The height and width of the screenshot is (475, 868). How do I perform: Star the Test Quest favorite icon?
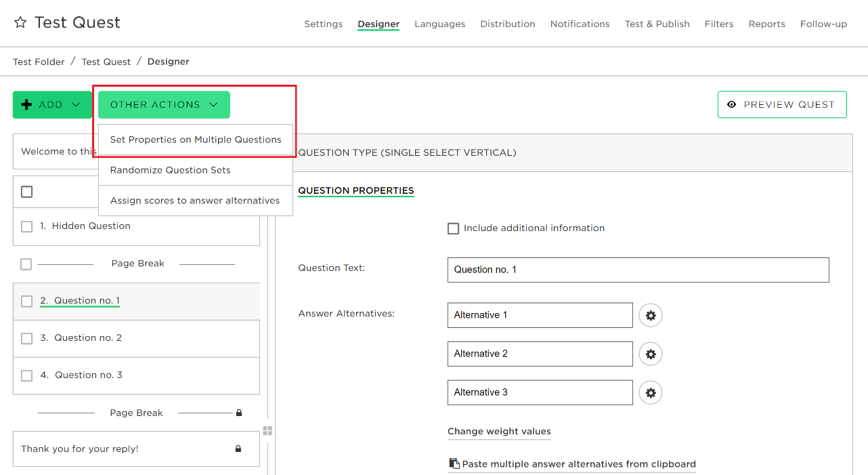click(20, 22)
